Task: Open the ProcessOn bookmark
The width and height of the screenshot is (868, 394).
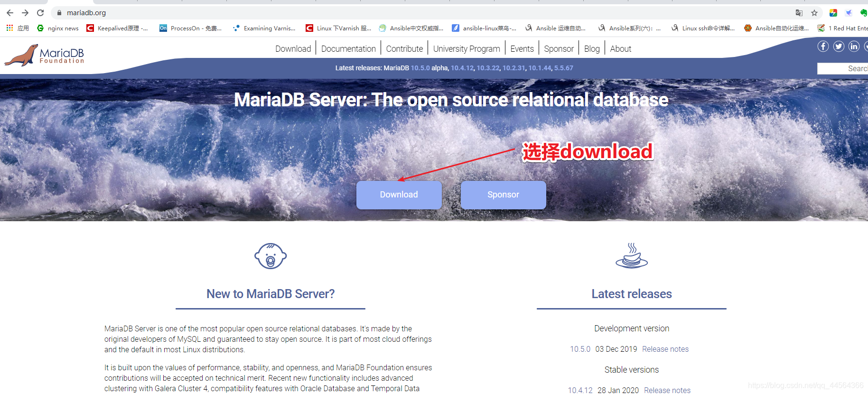Action: (x=191, y=28)
